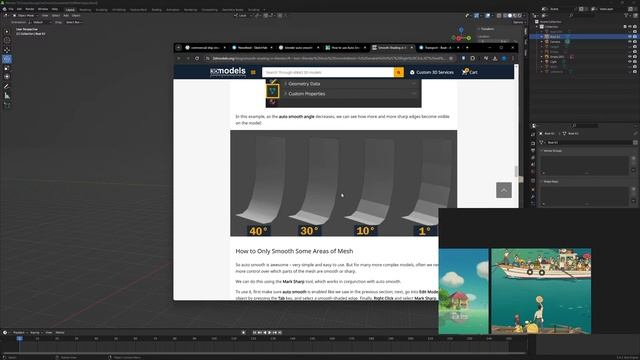Switch to the Blender auto smooth browser tab

click(299, 48)
